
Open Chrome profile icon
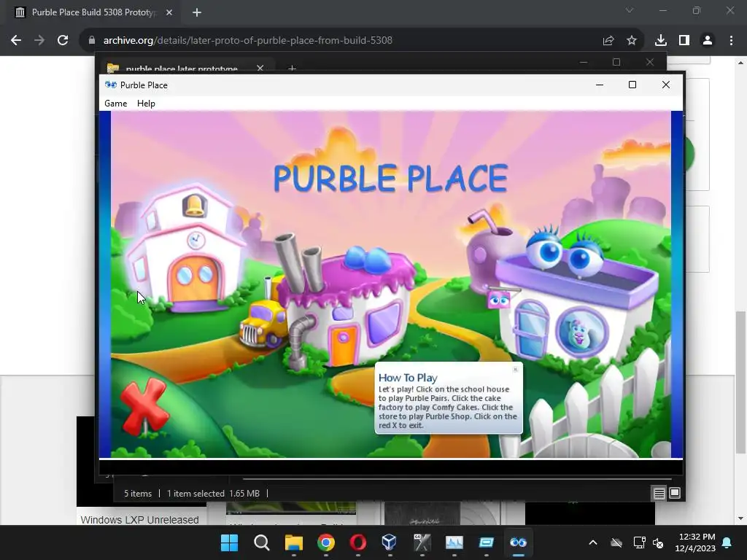[708, 41]
